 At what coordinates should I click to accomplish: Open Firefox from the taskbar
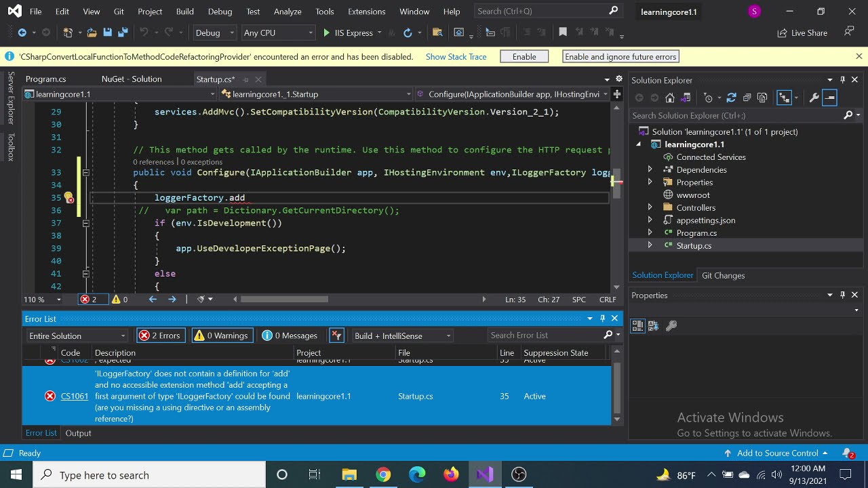click(x=451, y=474)
